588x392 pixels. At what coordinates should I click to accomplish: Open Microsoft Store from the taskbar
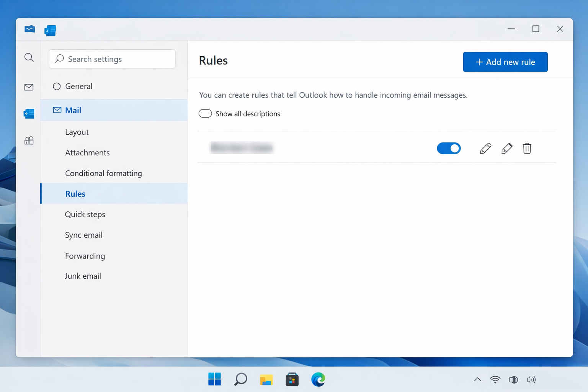click(x=292, y=379)
